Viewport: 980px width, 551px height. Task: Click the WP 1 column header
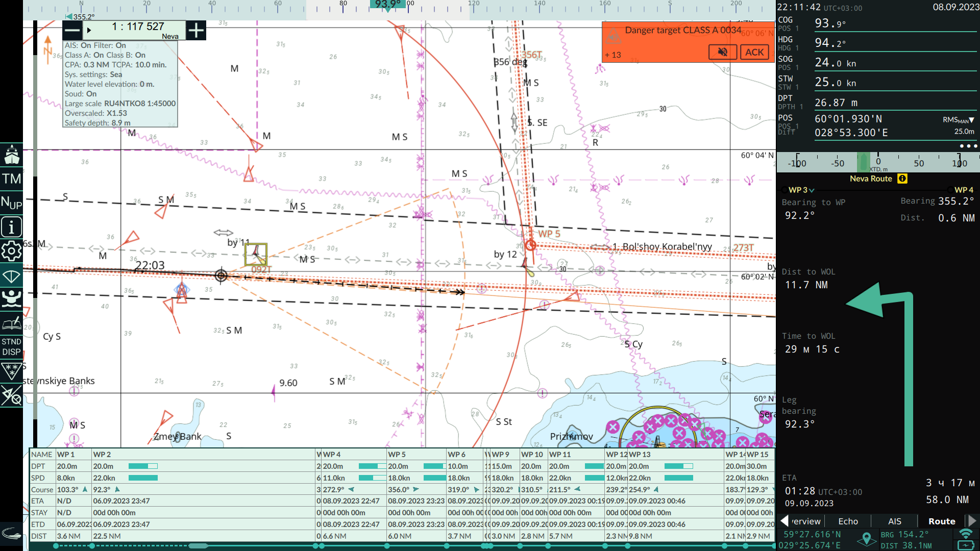tap(73, 455)
